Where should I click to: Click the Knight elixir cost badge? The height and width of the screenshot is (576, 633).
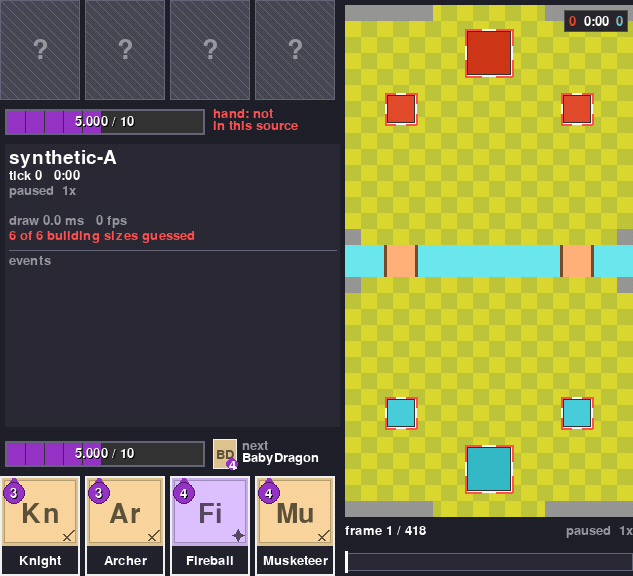click(x=14, y=492)
